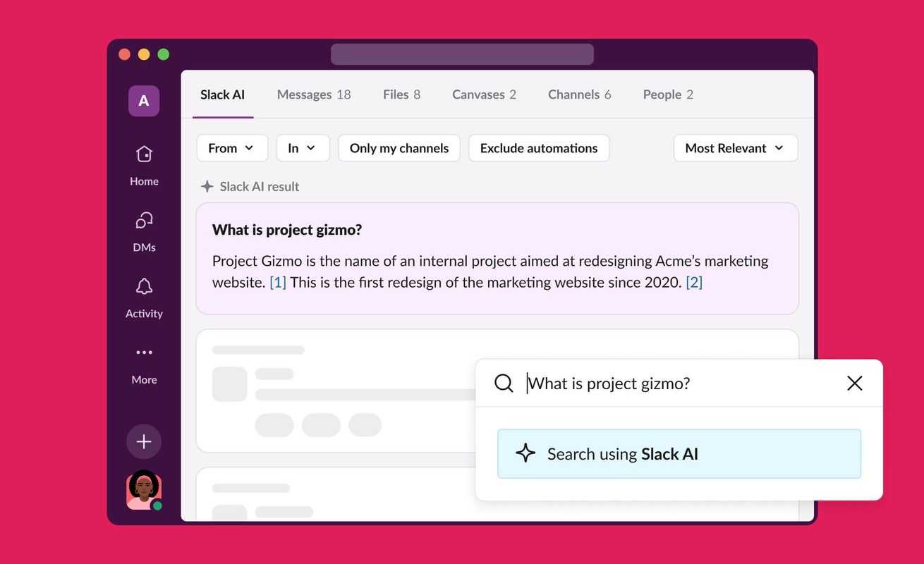Open the Activity bell in sidebar
This screenshot has width=924, height=564.
(144, 298)
